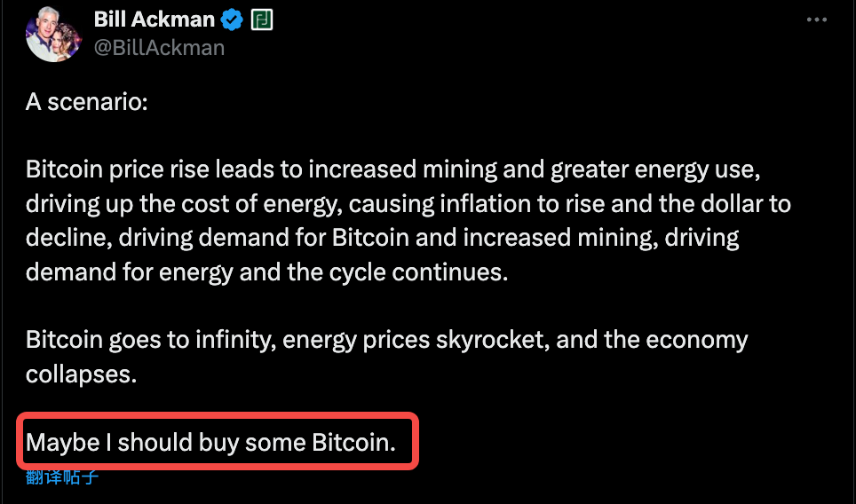Click the line starting "driving up the cost"

click(408, 204)
